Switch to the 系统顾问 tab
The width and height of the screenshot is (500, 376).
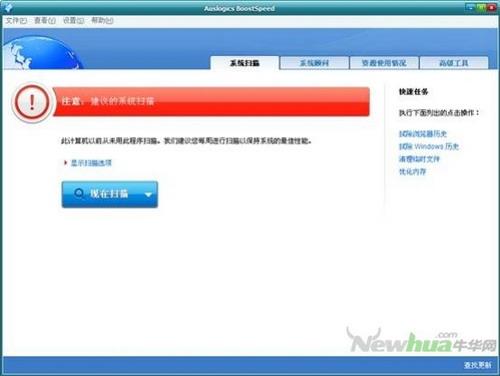[314, 63]
